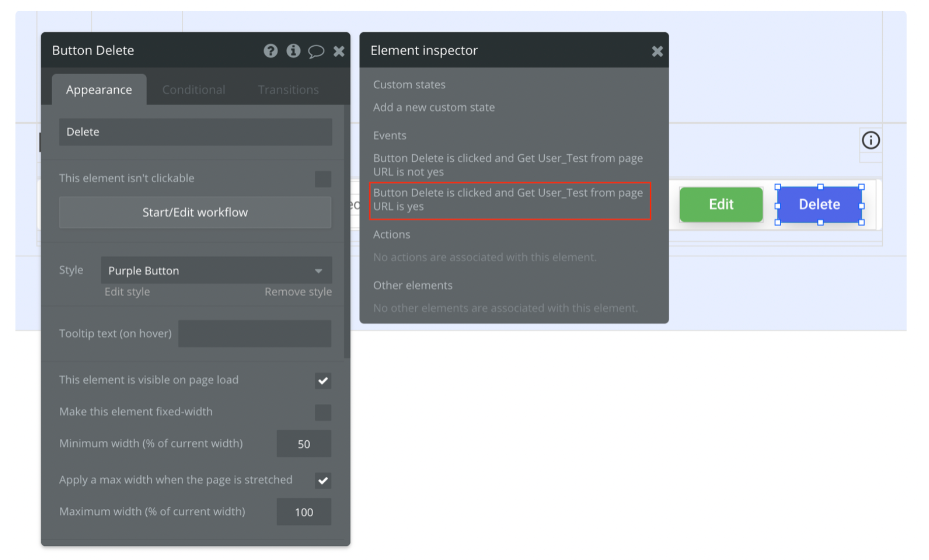Click the Tooltip text input field

pyautogui.click(x=255, y=333)
